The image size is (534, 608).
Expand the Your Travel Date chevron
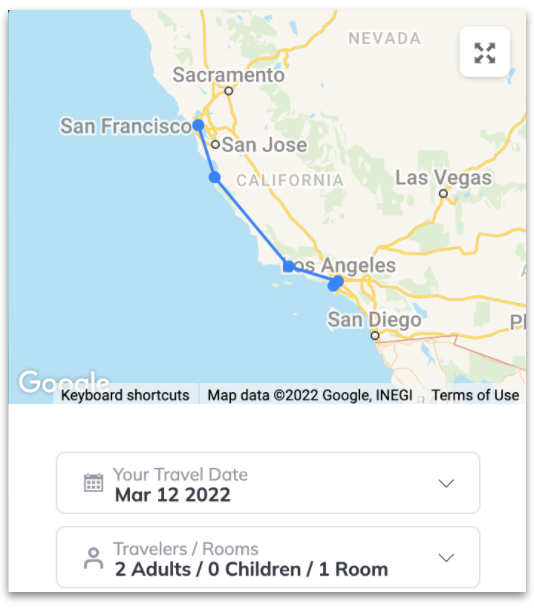446,483
